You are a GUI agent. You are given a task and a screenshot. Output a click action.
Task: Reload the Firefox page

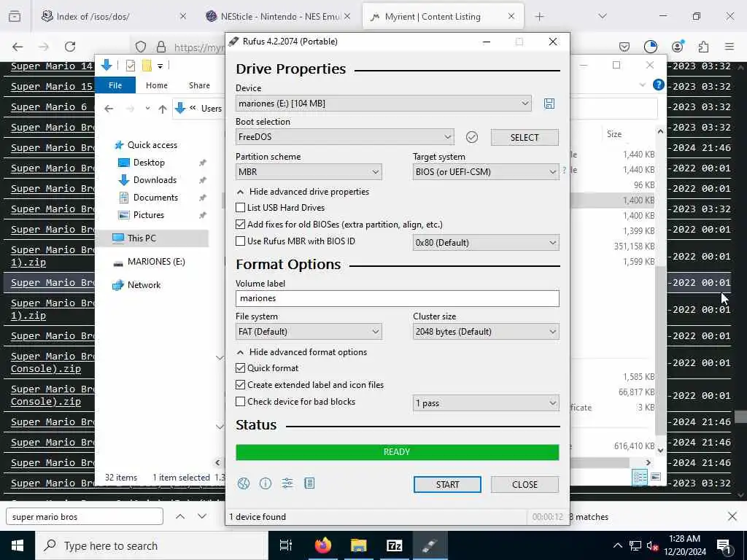tap(70, 47)
